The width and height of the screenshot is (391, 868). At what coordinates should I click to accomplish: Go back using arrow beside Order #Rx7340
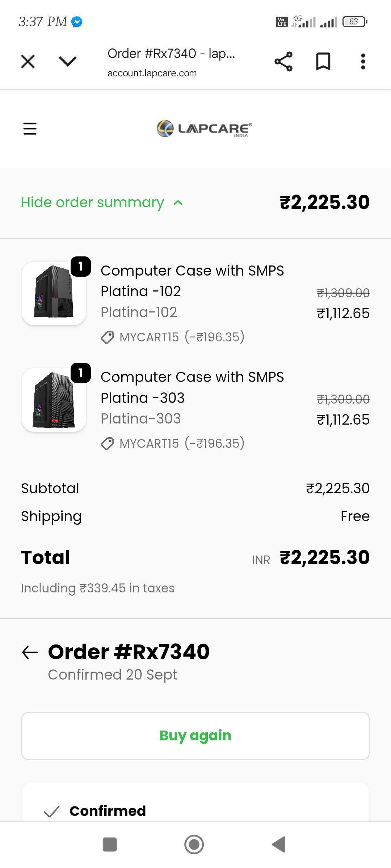click(30, 652)
